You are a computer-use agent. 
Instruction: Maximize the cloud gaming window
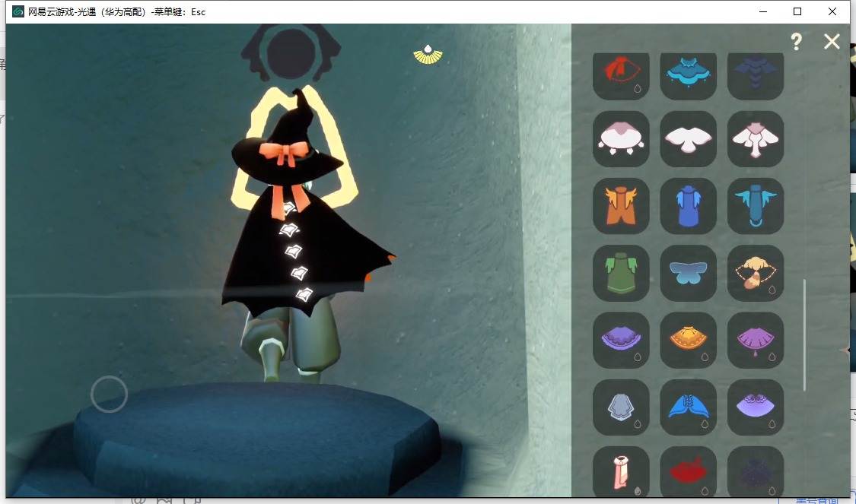pyautogui.click(x=797, y=11)
